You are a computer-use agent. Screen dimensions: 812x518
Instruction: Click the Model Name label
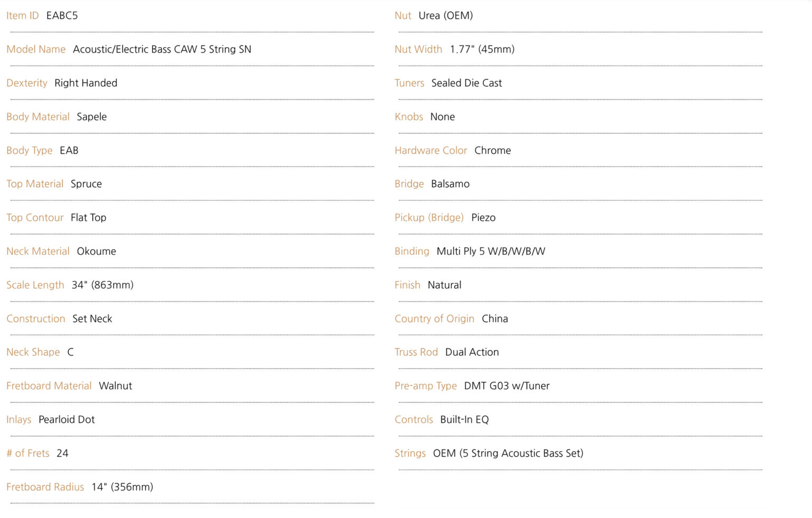(x=36, y=49)
